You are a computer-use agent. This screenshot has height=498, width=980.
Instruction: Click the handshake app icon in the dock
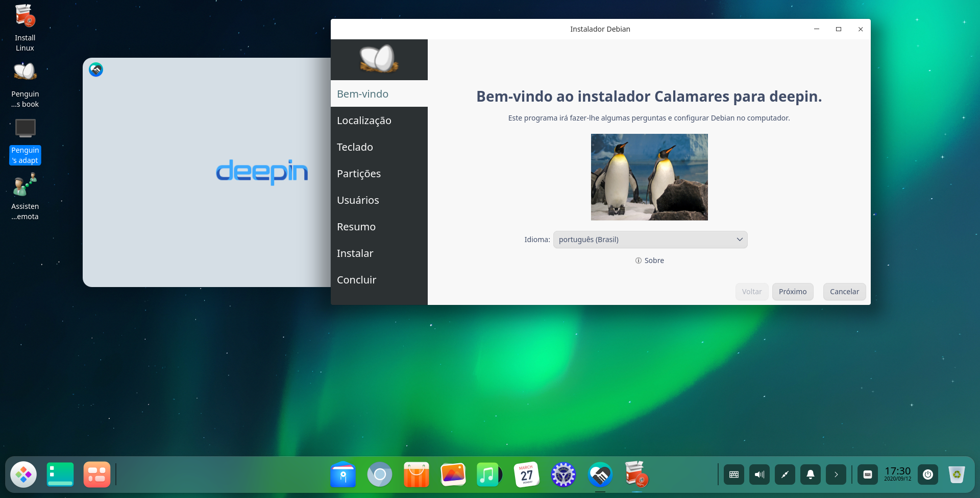click(x=600, y=475)
